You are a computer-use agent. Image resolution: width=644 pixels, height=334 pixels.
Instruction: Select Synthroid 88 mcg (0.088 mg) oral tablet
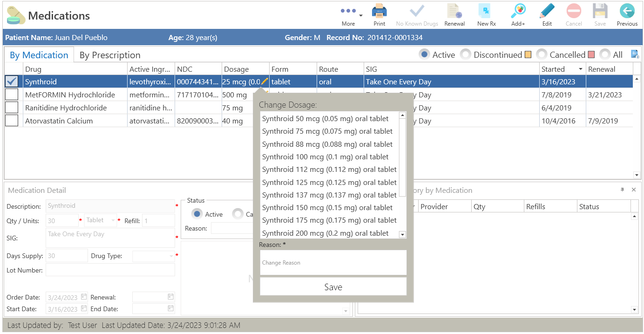pyautogui.click(x=327, y=144)
